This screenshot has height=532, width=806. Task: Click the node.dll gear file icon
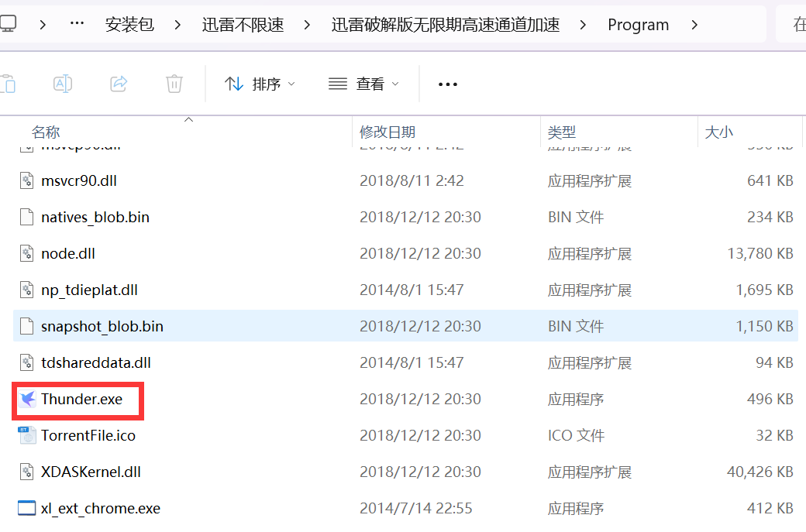point(26,254)
